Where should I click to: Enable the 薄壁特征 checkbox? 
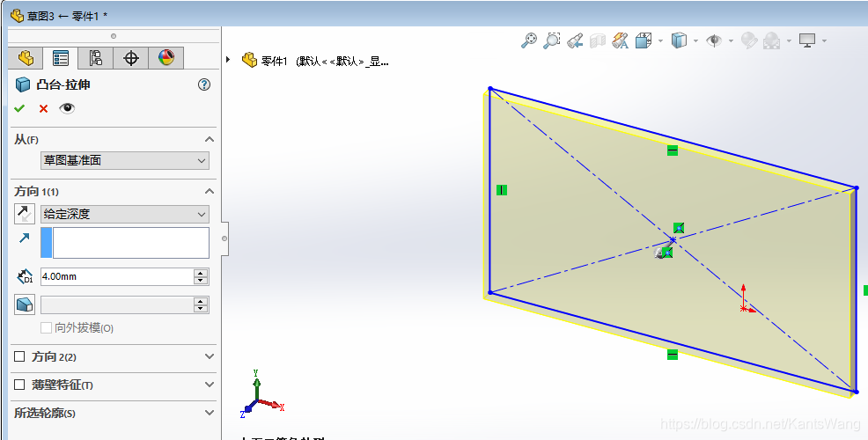19,384
